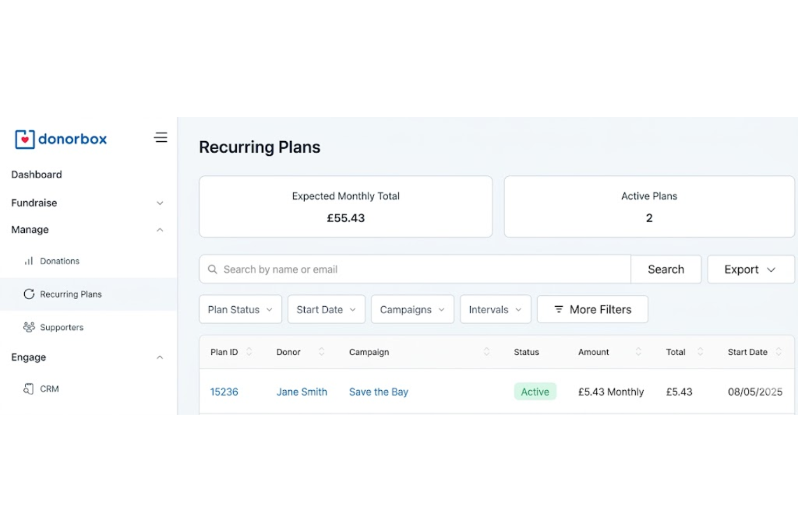Click the search by name or email field
Viewport: 798px width, 532px height.
377,269
